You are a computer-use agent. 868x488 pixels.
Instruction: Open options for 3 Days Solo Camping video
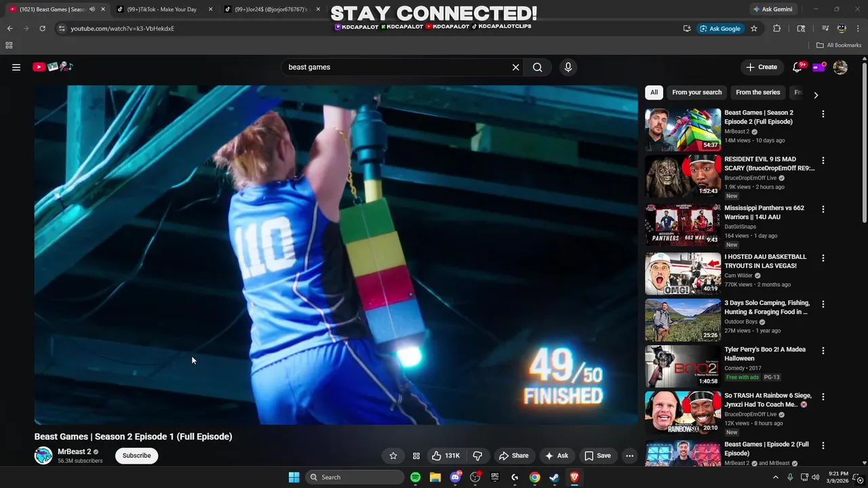823,304
